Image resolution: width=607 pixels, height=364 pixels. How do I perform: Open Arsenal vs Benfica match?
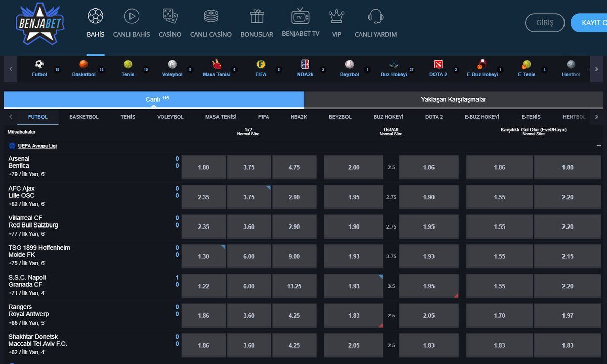pyautogui.click(x=19, y=162)
